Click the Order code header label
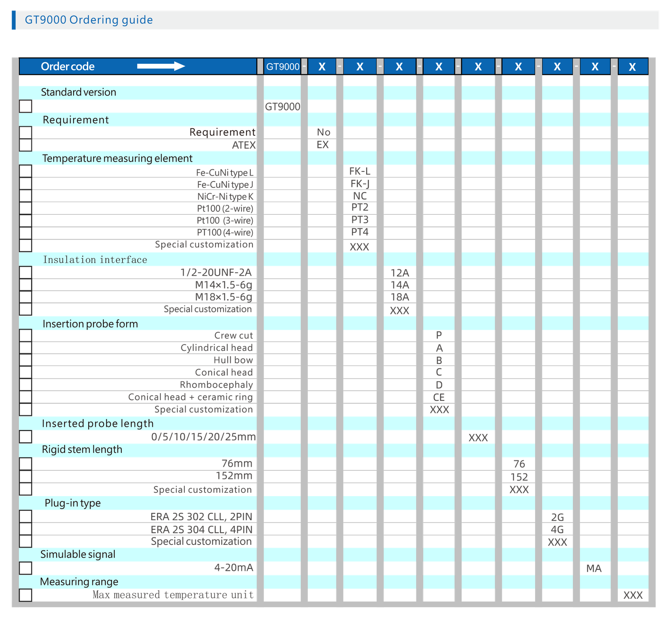The width and height of the screenshot is (672, 626). point(68,66)
